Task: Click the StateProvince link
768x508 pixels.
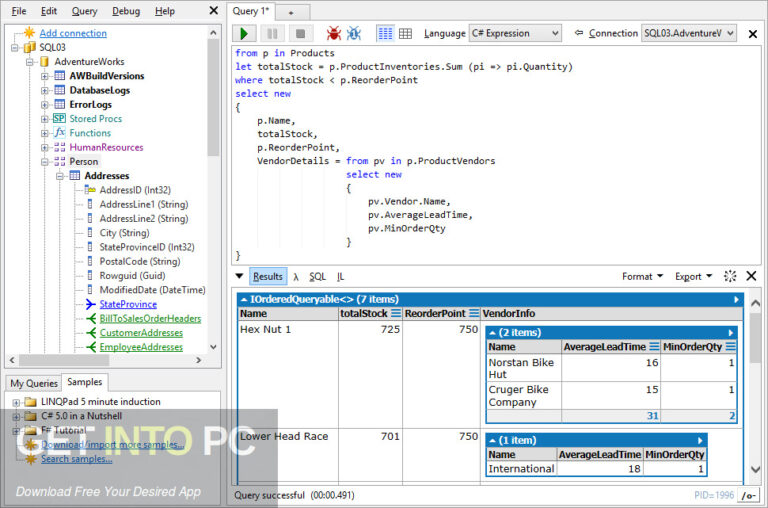Action: (128, 304)
